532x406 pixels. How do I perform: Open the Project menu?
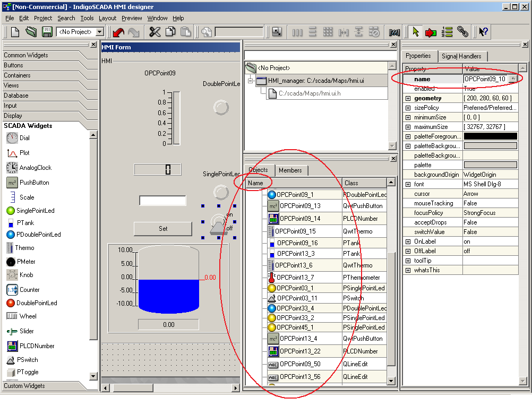(x=43, y=18)
